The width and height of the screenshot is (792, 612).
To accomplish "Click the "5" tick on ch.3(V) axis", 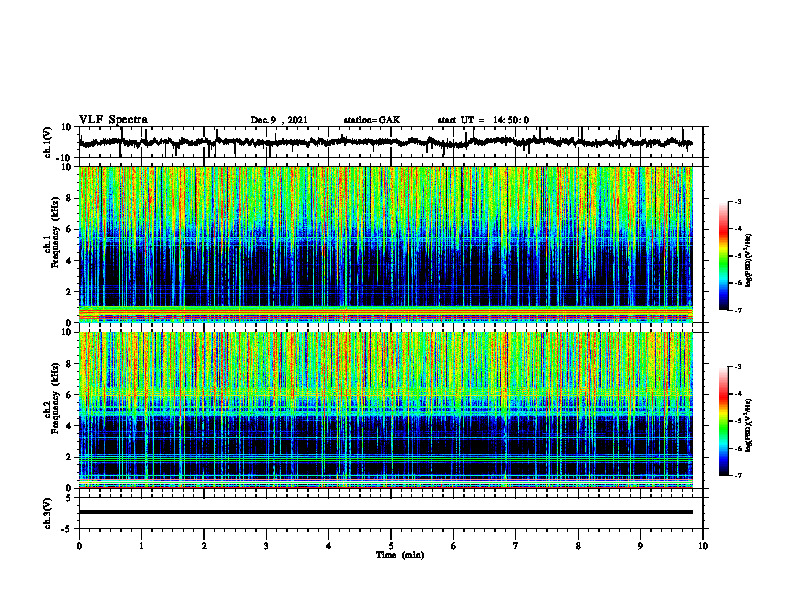I will point(69,497).
